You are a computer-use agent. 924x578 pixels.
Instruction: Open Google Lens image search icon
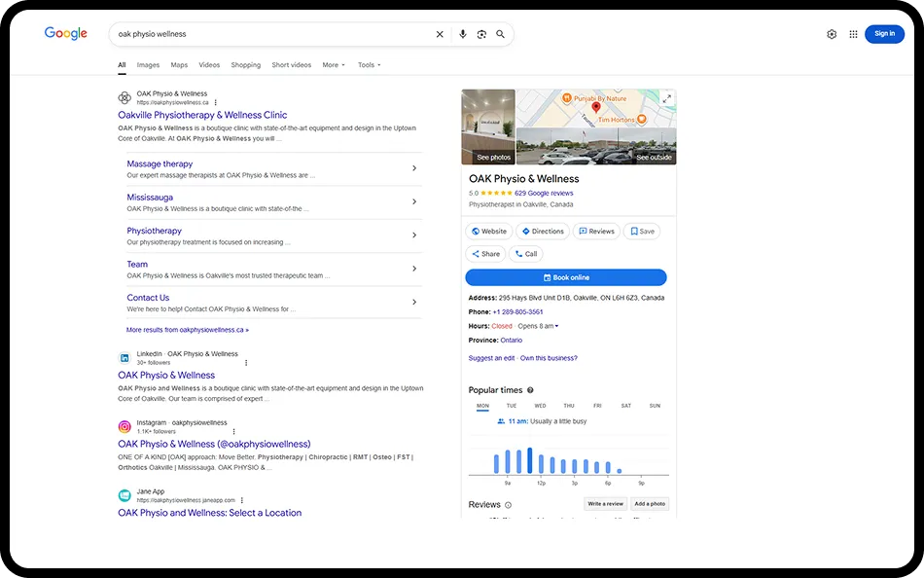[481, 34]
